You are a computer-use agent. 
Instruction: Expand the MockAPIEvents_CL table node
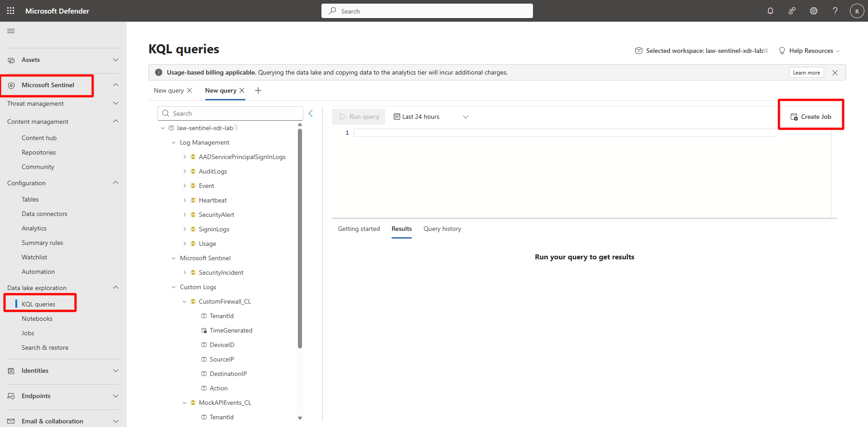tap(184, 403)
